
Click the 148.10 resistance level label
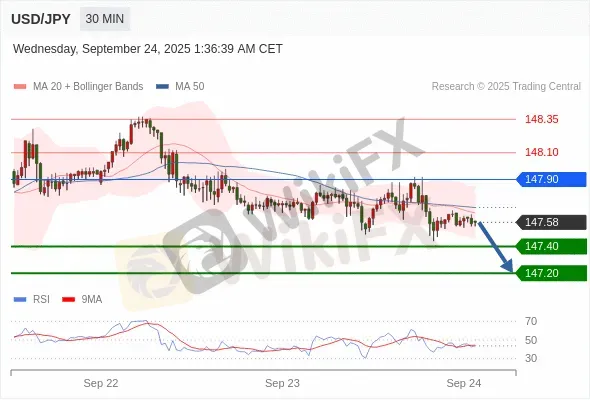point(542,152)
